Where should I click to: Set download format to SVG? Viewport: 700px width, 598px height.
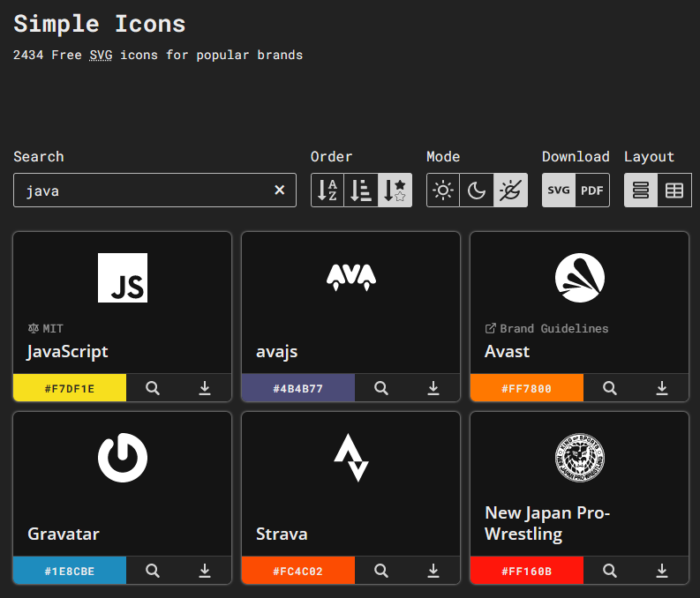point(559,191)
